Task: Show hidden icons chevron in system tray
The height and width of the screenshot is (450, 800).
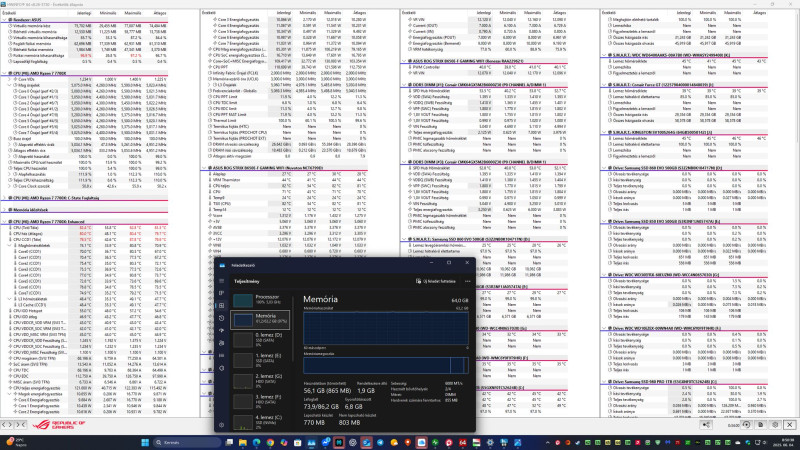Action: tap(547, 442)
